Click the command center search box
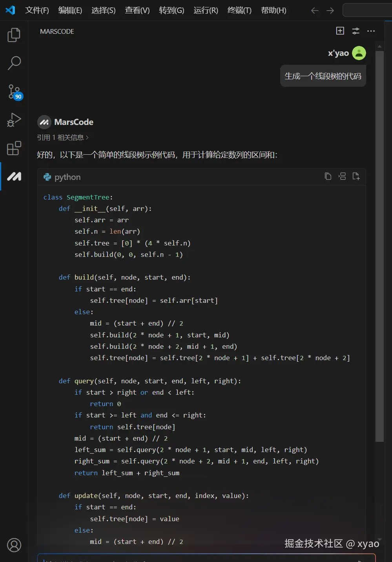 coord(367,10)
